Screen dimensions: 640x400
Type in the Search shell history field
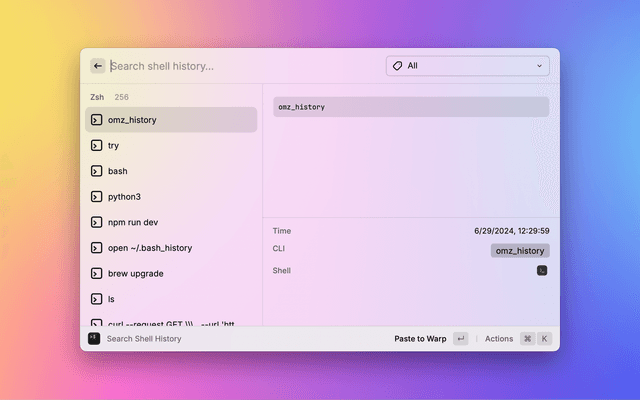240,66
